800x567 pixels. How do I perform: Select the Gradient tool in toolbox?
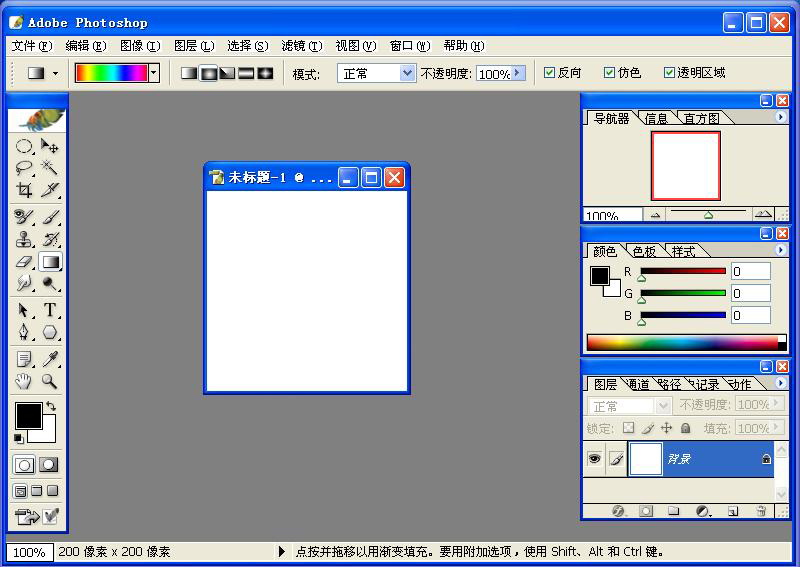point(50,262)
